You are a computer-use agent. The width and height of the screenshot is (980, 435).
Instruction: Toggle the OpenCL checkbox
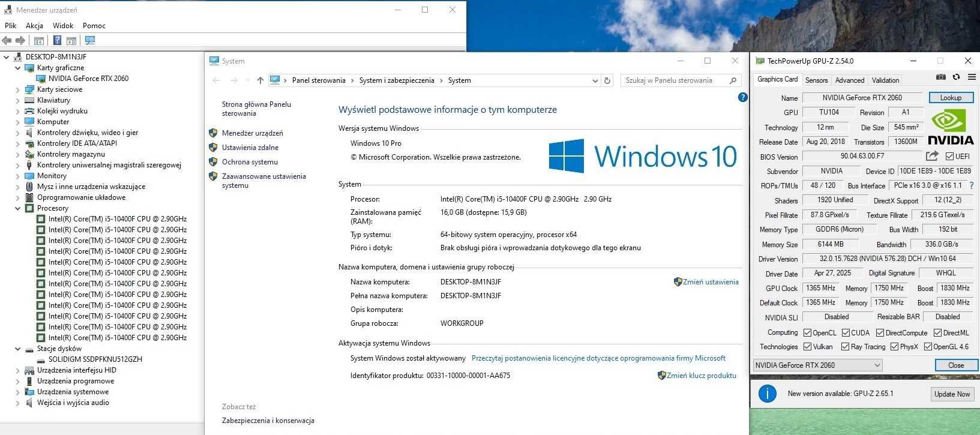(x=807, y=332)
